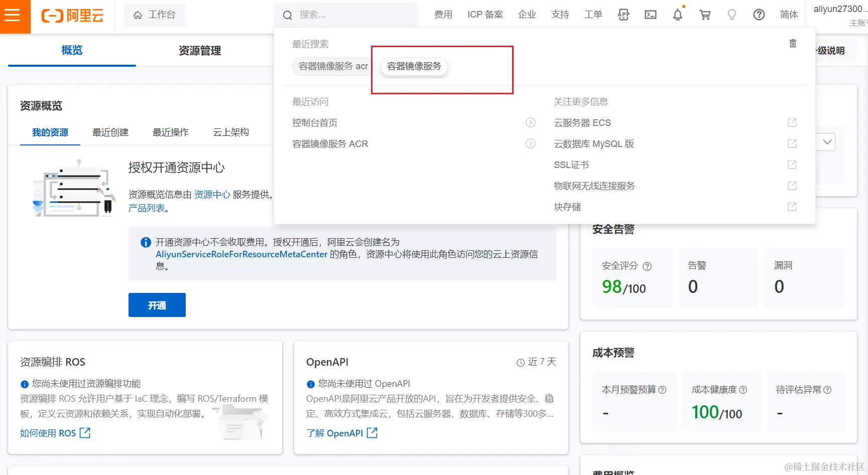Open the APP download icon
The height and width of the screenshot is (475, 868).
(624, 15)
